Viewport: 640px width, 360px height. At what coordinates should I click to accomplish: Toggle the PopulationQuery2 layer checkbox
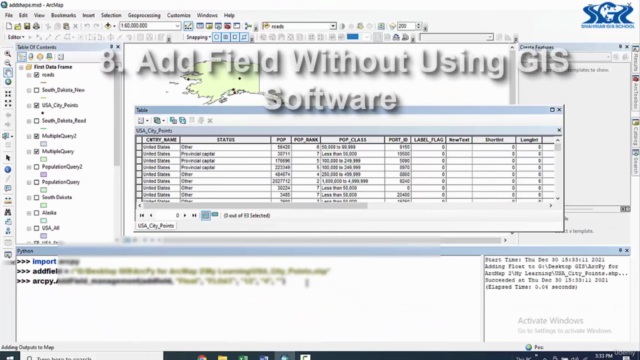[x=37, y=167]
